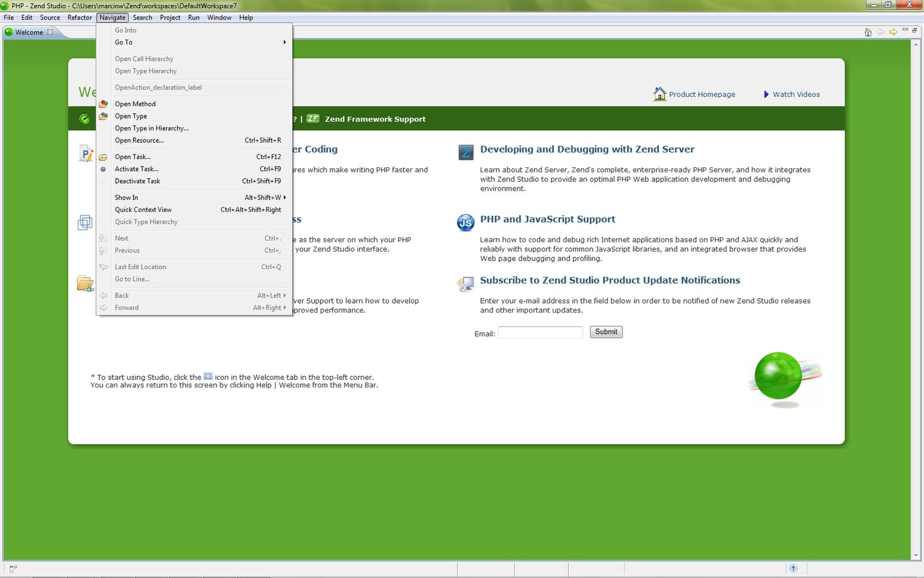
Task: Choose Quick Context View menu item
Action: pyautogui.click(x=194, y=210)
